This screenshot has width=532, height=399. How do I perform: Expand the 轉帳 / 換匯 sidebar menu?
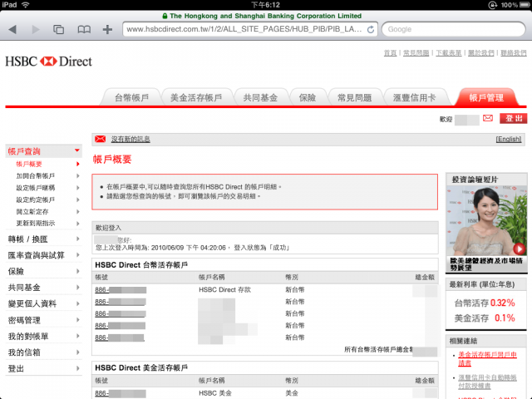(x=44, y=239)
